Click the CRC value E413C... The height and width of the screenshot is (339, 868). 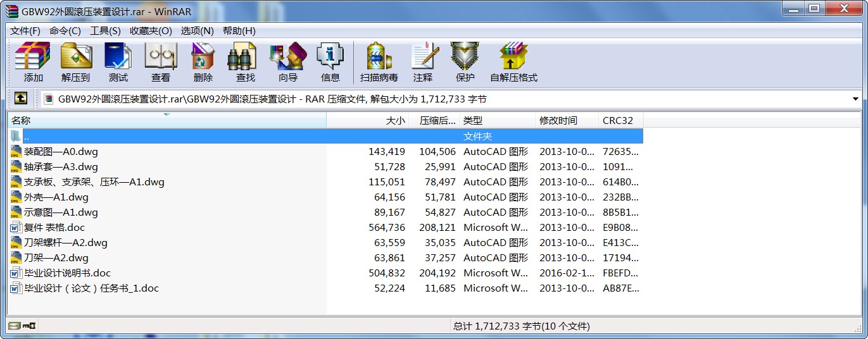click(620, 243)
